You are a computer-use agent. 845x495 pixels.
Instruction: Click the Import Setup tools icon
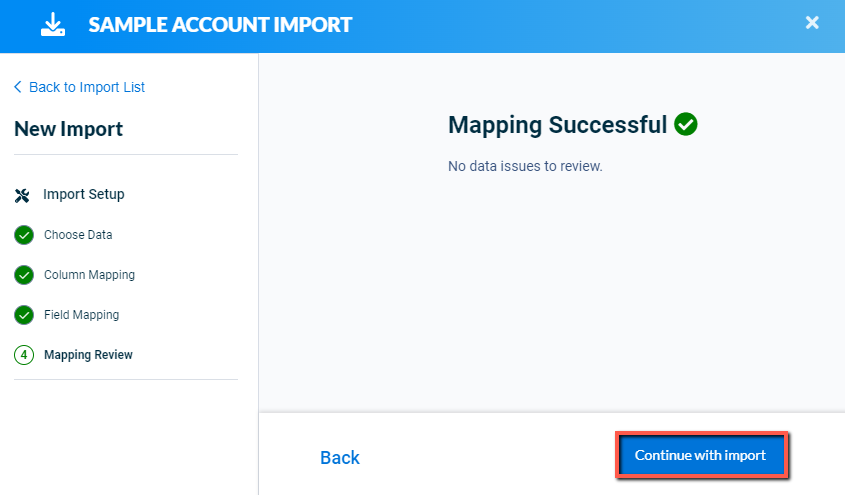coord(22,196)
